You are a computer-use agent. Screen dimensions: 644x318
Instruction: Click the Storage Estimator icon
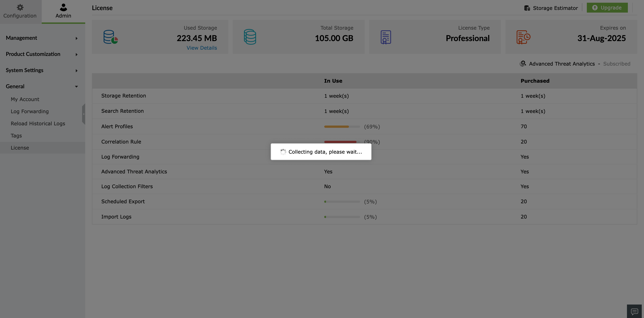pyautogui.click(x=527, y=8)
